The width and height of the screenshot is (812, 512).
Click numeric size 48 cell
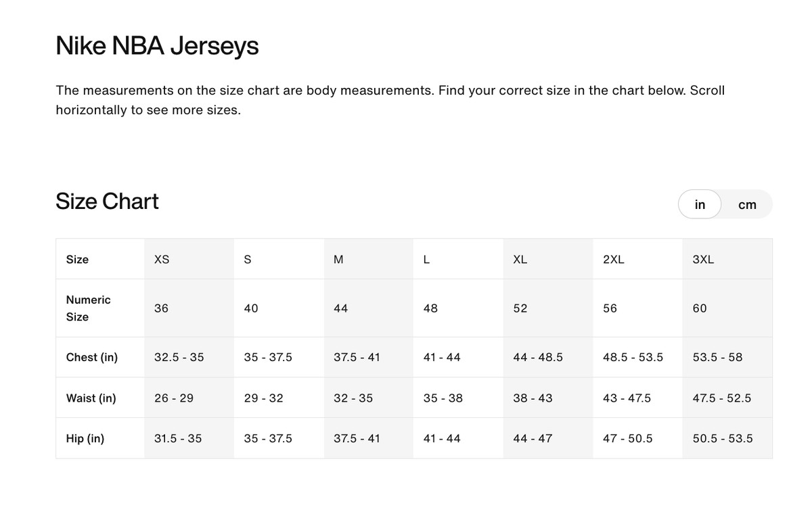(x=430, y=308)
